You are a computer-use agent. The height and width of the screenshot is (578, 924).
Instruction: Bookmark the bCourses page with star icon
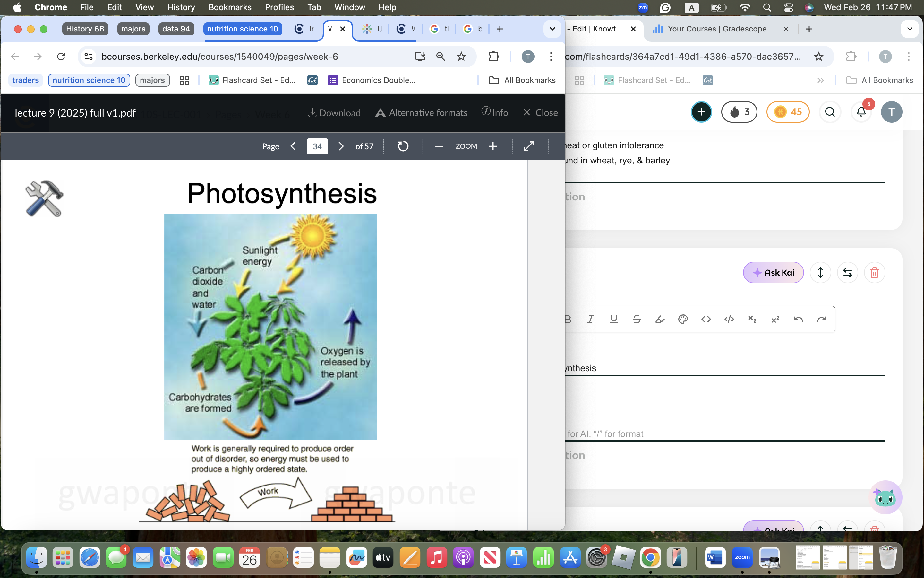tap(461, 57)
